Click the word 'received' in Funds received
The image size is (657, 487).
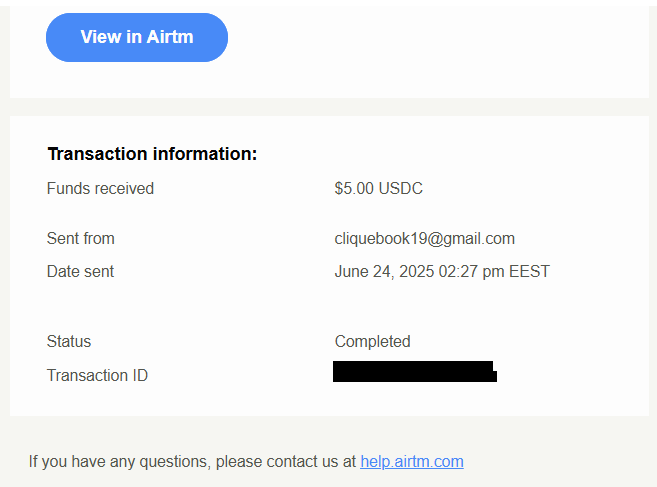pyautogui.click(x=127, y=189)
